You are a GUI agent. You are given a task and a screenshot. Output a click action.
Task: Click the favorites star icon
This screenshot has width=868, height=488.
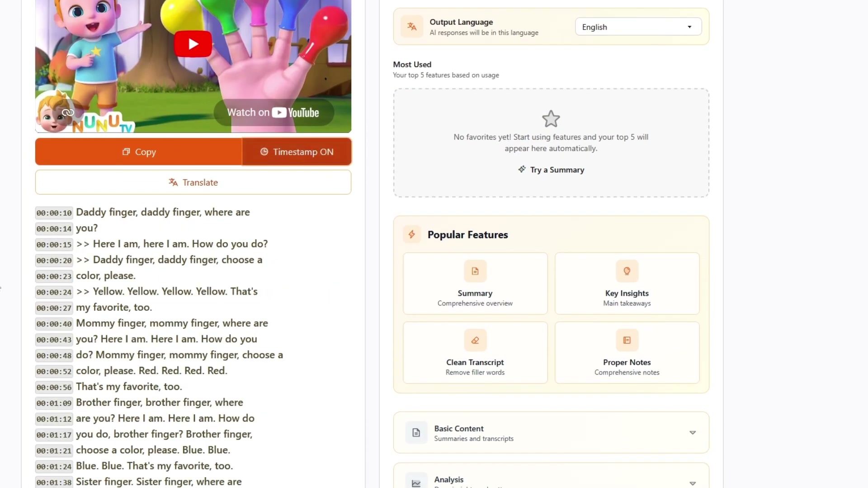pos(551,119)
